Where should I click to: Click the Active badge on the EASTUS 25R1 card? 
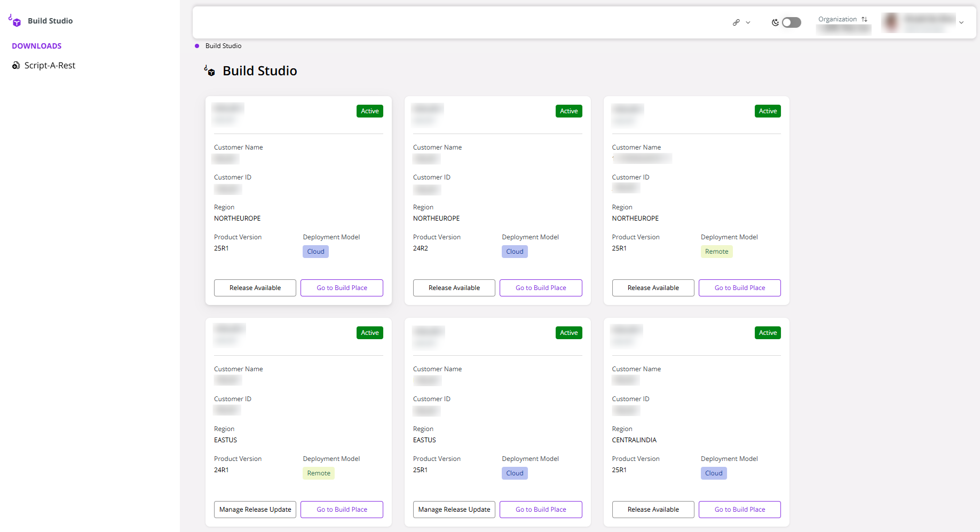(569, 333)
